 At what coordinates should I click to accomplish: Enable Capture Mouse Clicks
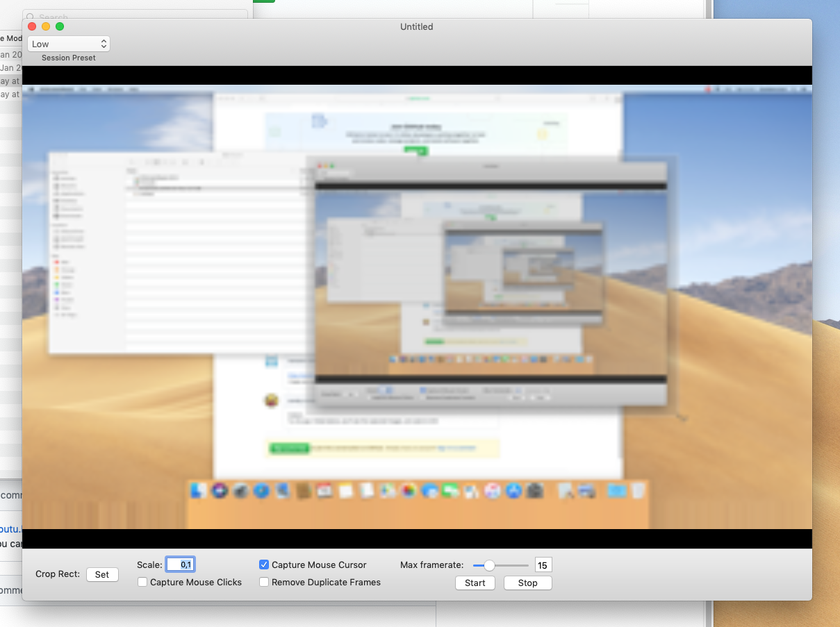tap(142, 582)
